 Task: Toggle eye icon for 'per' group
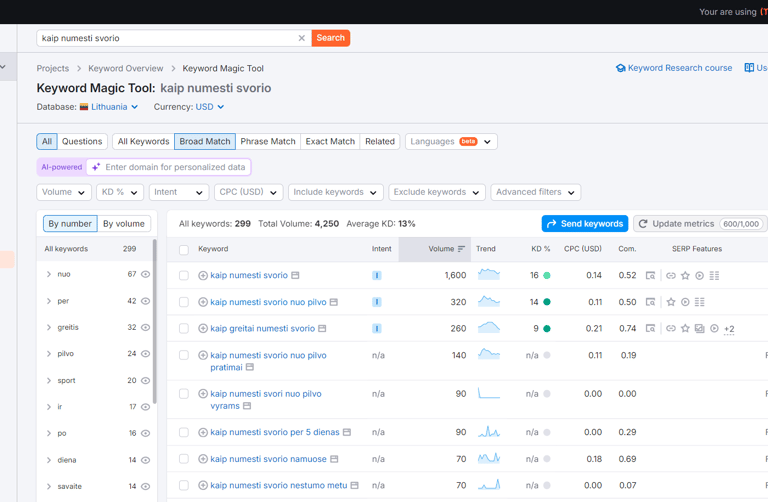pyautogui.click(x=145, y=301)
